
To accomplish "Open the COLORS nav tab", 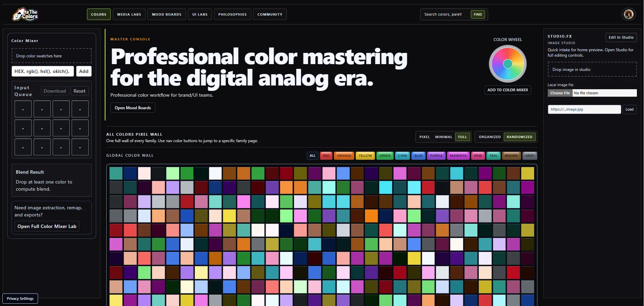I will pyautogui.click(x=99, y=14).
